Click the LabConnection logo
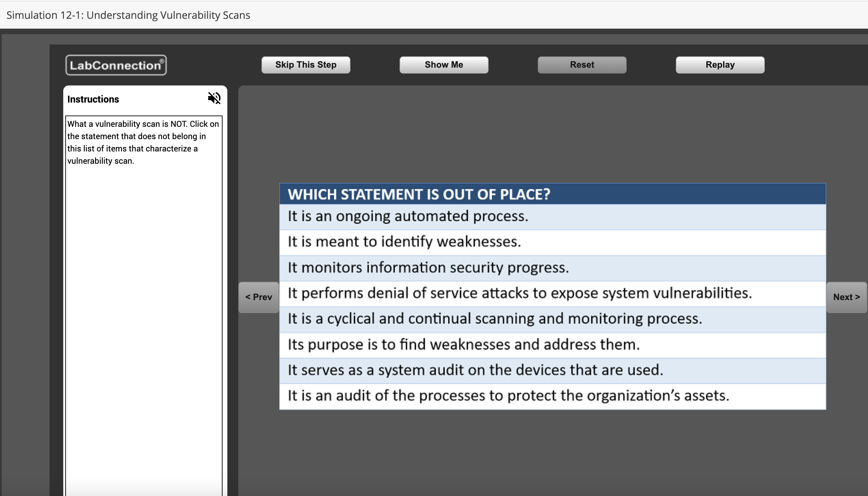Image resolution: width=868 pixels, height=496 pixels. coord(116,65)
